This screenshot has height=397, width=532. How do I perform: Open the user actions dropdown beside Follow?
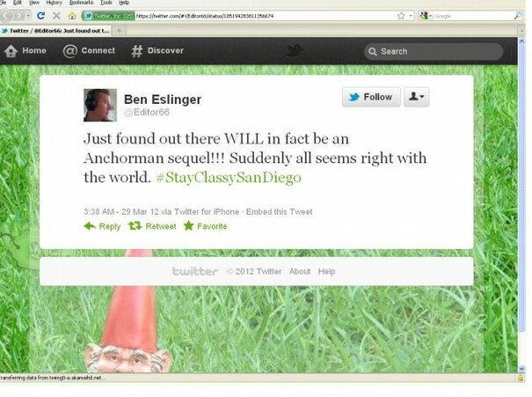coord(416,97)
